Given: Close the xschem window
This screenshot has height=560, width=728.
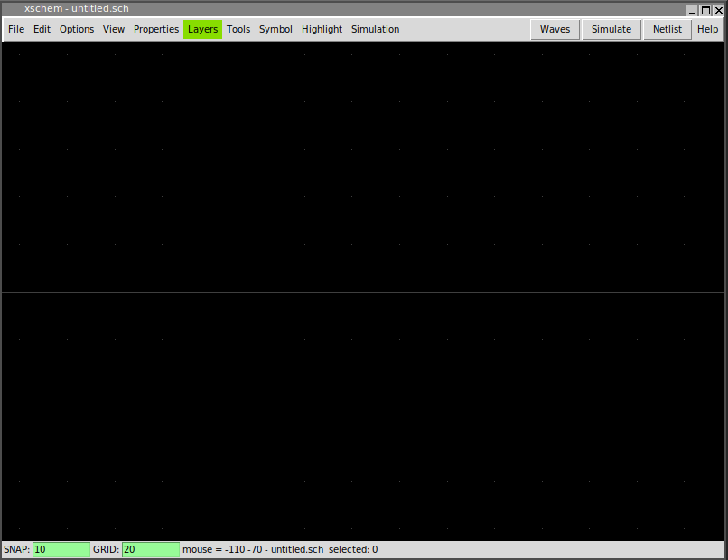Looking at the screenshot, I should coord(719,10).
